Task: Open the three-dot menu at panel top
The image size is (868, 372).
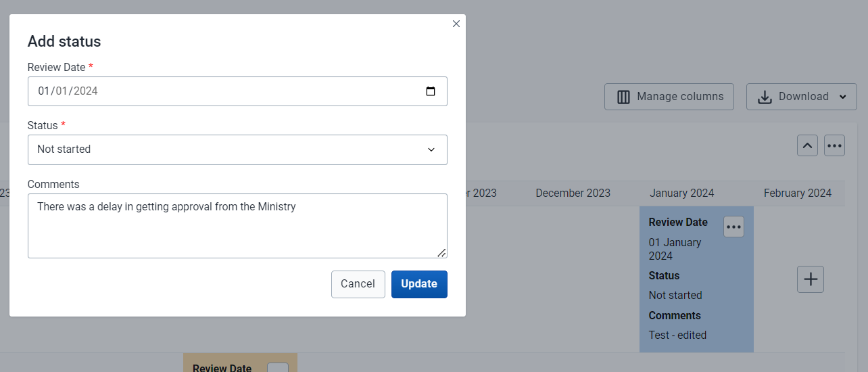Action: click(x=834, y=145)
